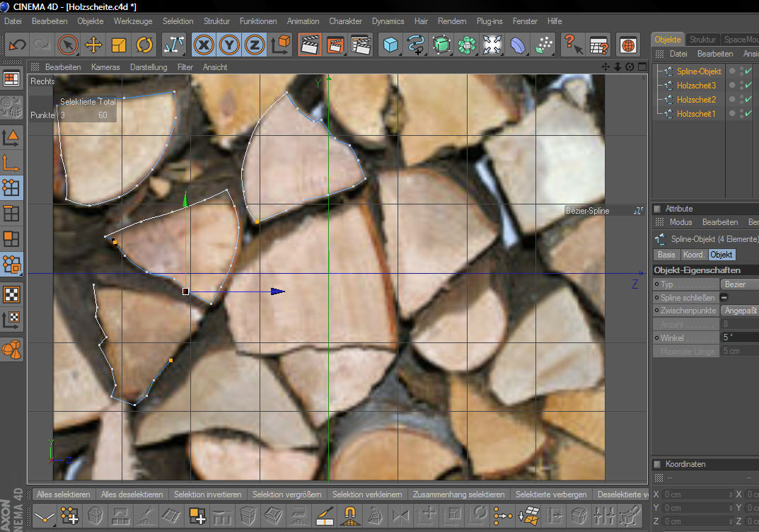
Task: Toggle Z axis lock
Action: click(x=255, y=45)
